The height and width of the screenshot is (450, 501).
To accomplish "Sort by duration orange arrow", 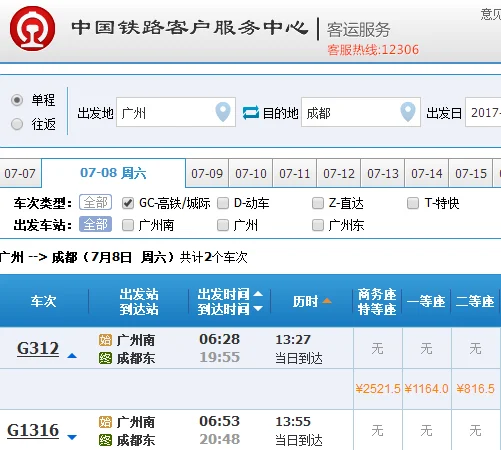I will click(327, 301).
